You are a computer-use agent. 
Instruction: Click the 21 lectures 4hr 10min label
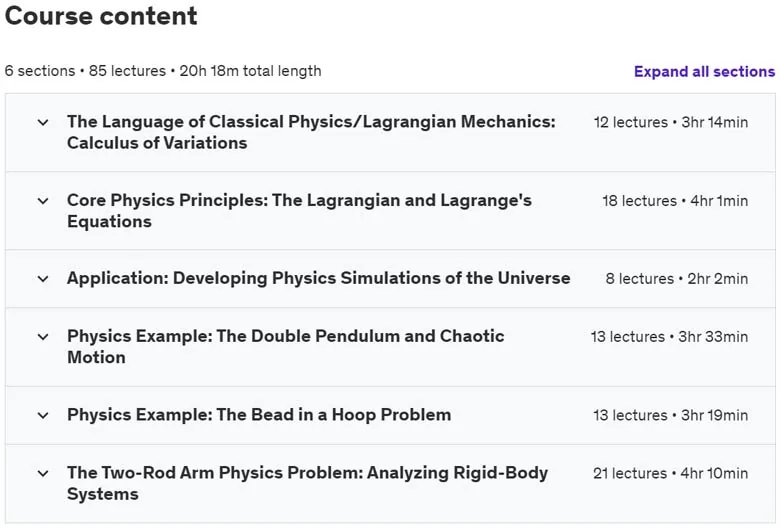click(671, 473)
